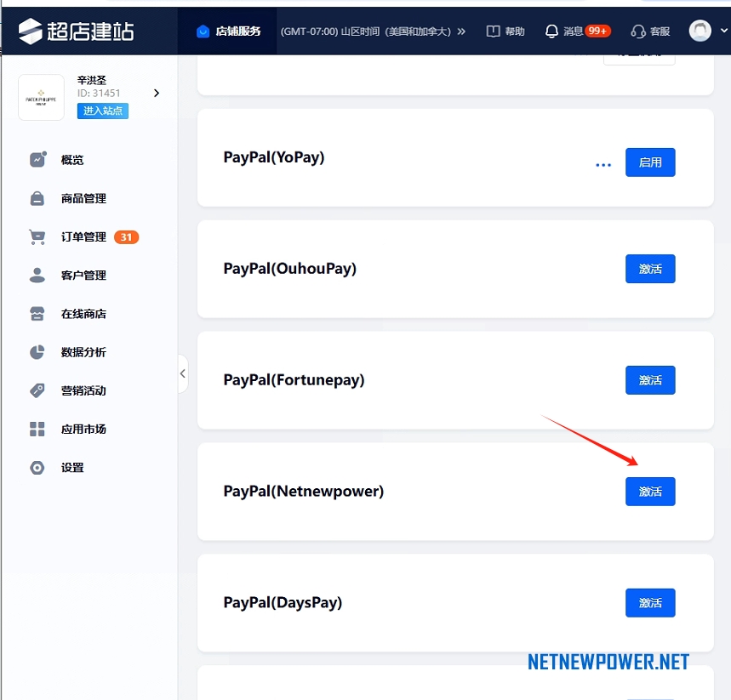Screen dimensions: 731x700
Task: Click 激活 for PayPal(DaysPay)
Action: pos(650,602)
